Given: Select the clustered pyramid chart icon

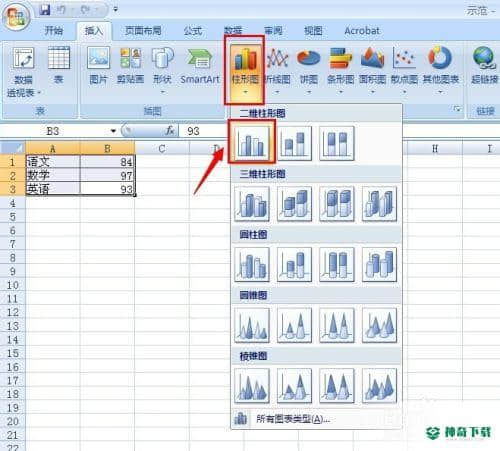Looking at the screenshot, I should tap(252, 386).
